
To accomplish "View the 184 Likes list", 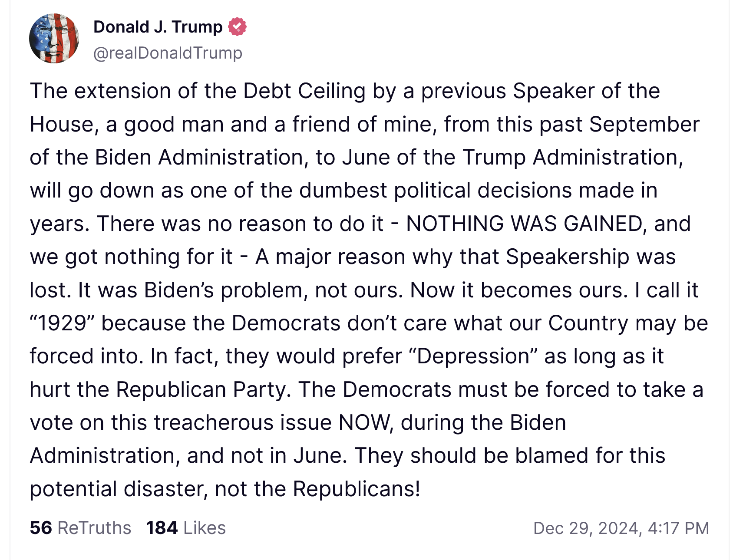I will pos(186,528).
